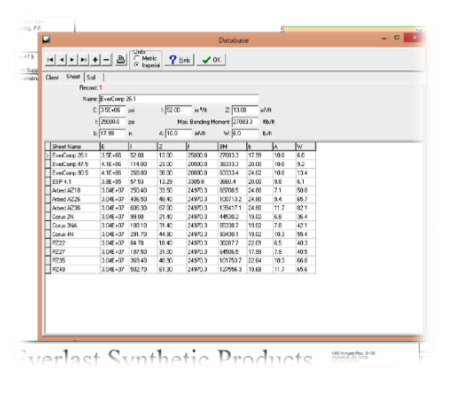The width and height of the screenshot is (455, 393).
Task: Confirm with the OK checkmark button
Action: (211, 60)
